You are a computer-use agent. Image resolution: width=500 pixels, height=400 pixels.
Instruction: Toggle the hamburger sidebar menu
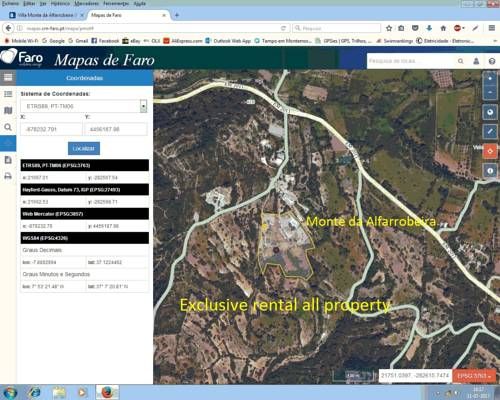(8, 78)
